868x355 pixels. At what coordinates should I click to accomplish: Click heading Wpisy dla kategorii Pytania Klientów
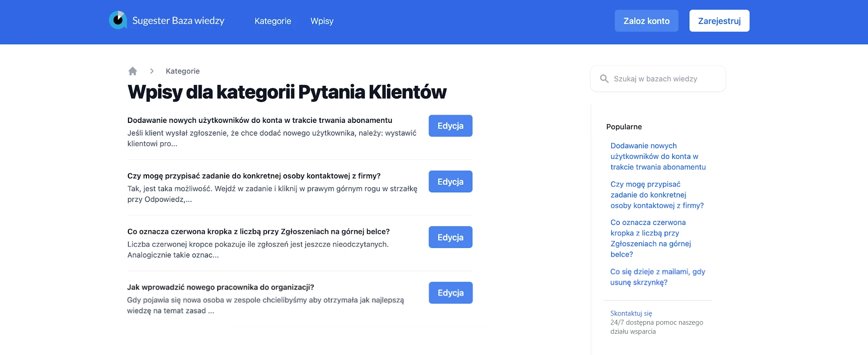click(287, 92)
